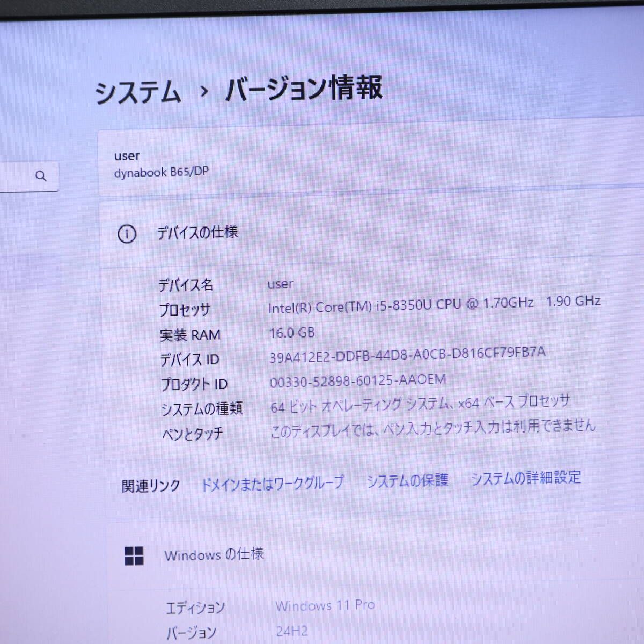Click the device specifications info icon

(127, 234)
